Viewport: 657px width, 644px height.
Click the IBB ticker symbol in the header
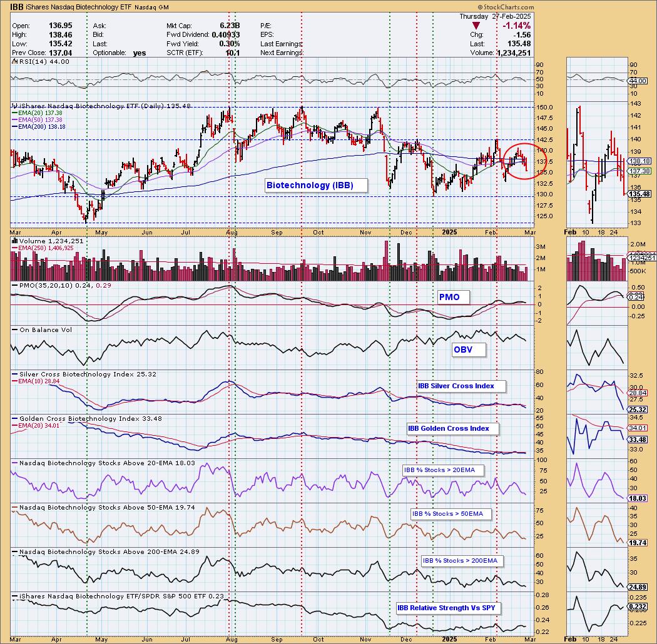tap(17, 7)
